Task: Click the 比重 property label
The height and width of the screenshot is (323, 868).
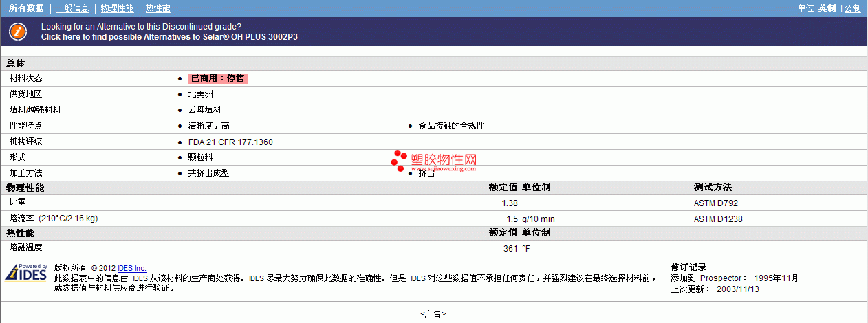Action: 17,203
